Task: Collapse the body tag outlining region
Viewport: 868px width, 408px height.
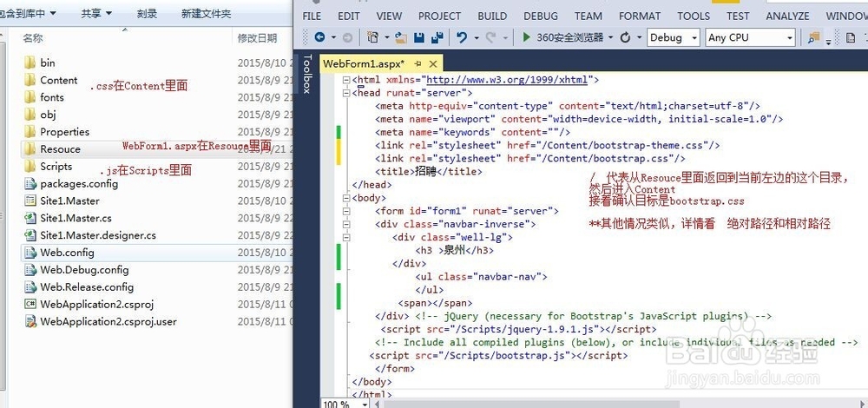Action: pyautogui.click(x=346, y=198)
